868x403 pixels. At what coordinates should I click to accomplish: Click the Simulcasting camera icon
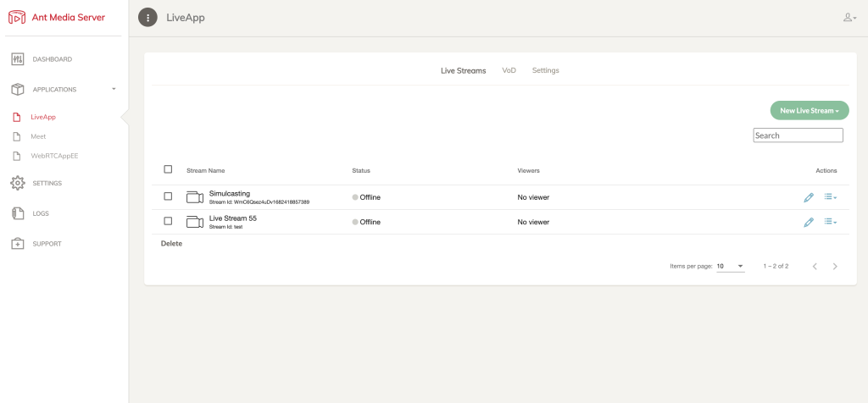coord(195,197)
